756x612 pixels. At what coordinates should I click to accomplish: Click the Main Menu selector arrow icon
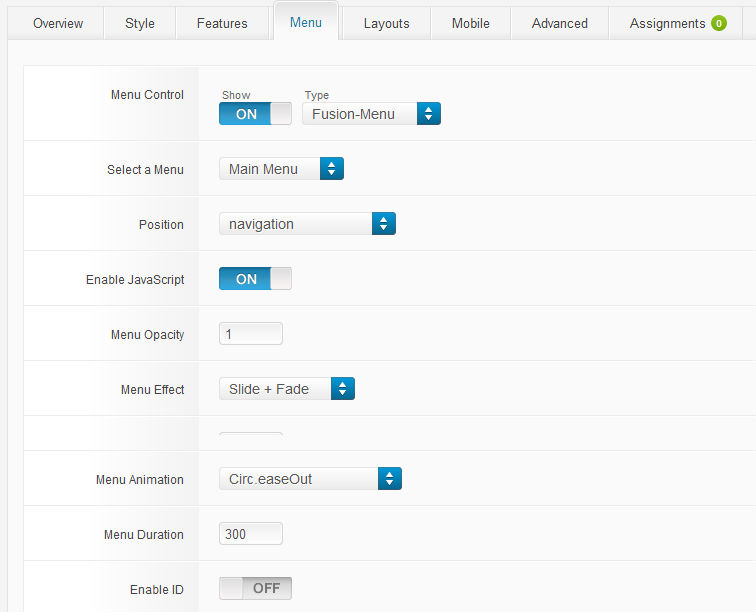tap(332, 169)
